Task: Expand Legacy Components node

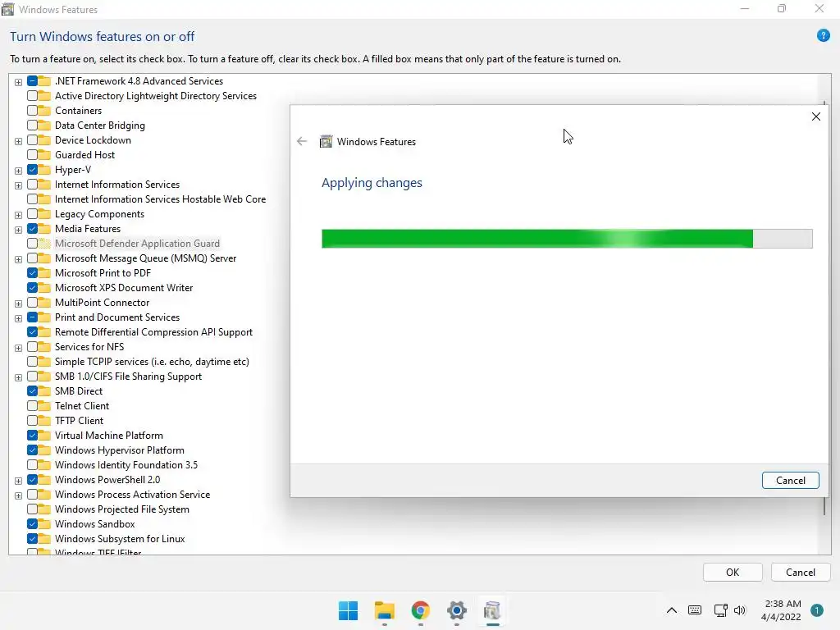Action: tap(18, 215)
